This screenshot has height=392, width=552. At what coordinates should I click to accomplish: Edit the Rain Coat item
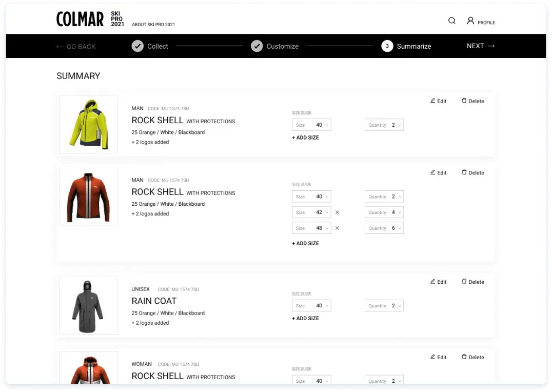[438, 282]
